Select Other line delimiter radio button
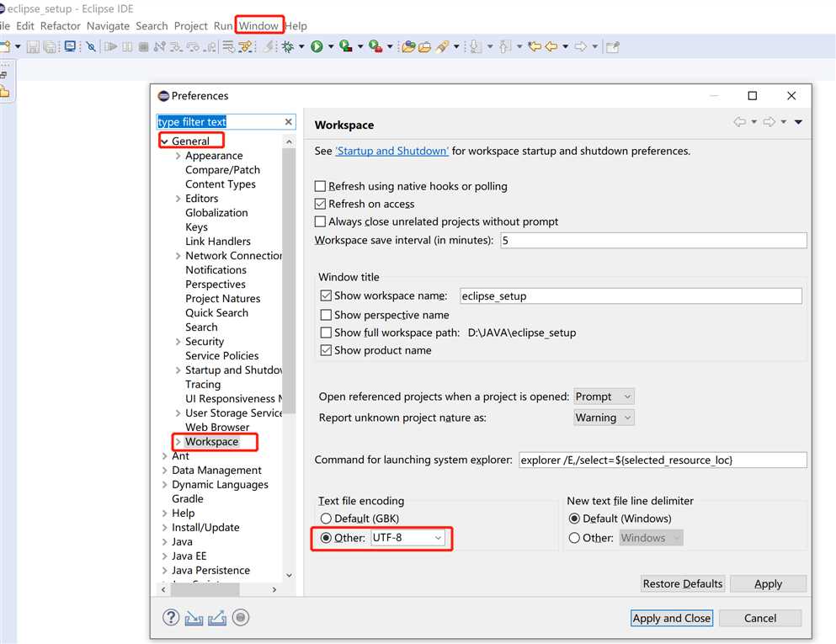Image resolution: width=836 pixels, height=644 pixels. pyautogui.click(x=574, y=538)
